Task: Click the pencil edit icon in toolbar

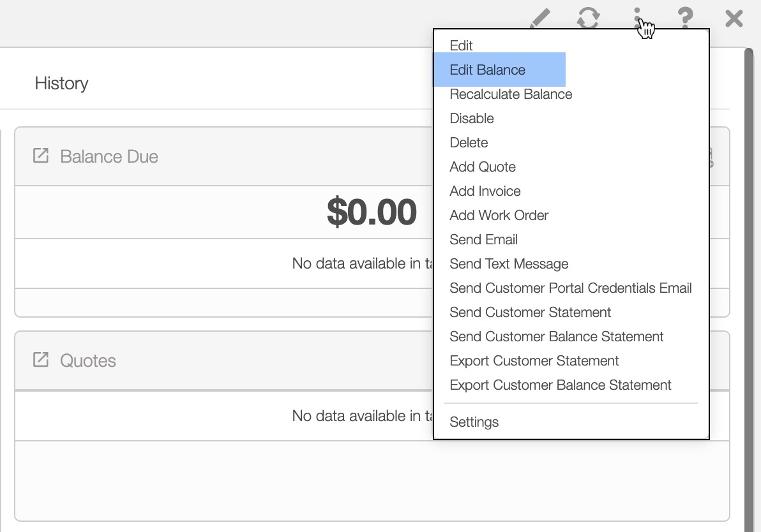Action: pyautogui.click(x=540, y=18)
